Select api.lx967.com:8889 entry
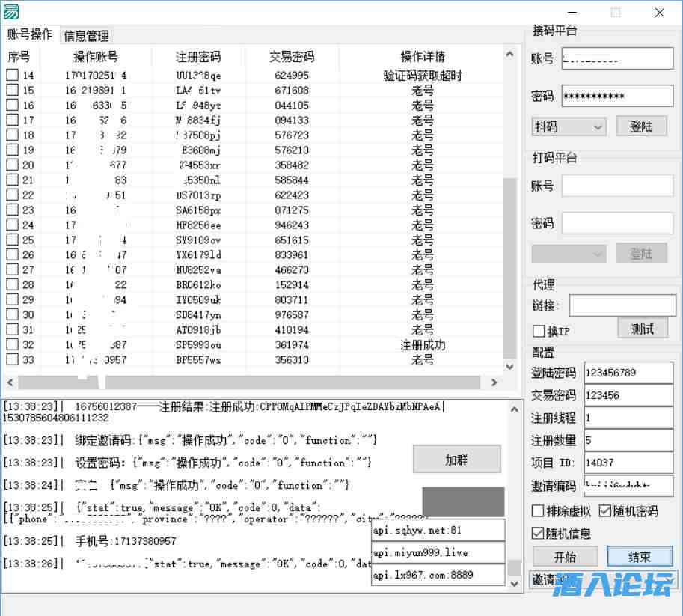Screen dimensions: 683x616 [438, 575]
